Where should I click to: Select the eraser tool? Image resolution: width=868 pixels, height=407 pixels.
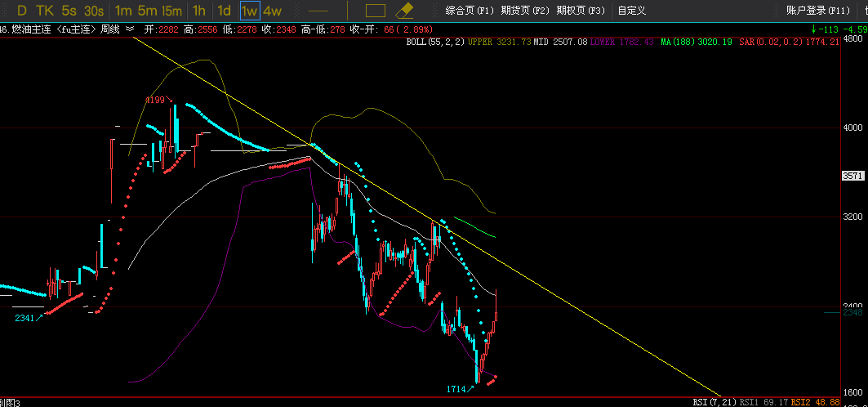(405, 11)
